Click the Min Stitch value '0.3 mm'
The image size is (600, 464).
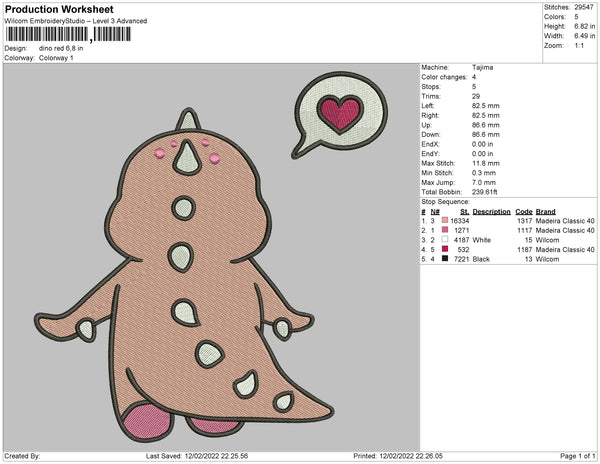tap(484, 173)
